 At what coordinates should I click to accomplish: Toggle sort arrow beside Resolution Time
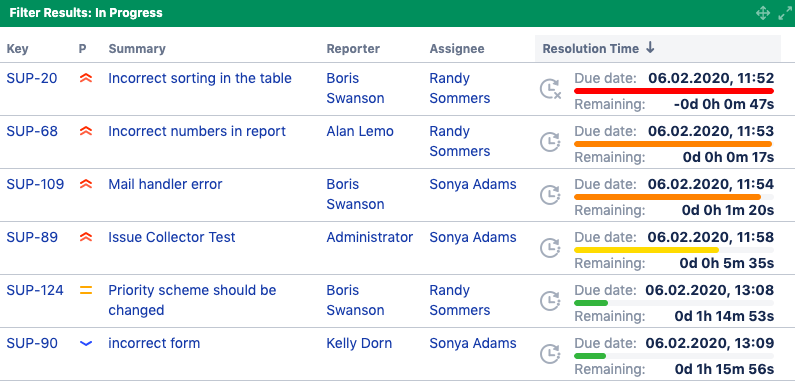pyautogui.click(x=651, y=48)
